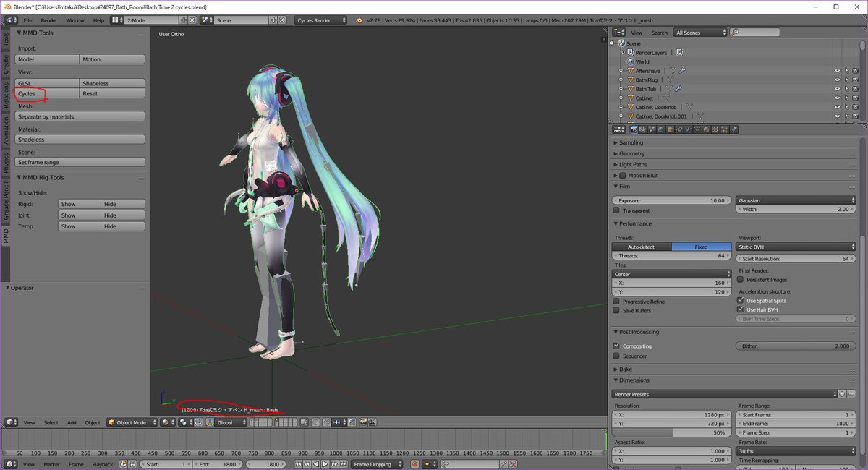868x470 pixels.
Task: Toggle Cabinet selectability cursor icon
Action: pos(847,98)
